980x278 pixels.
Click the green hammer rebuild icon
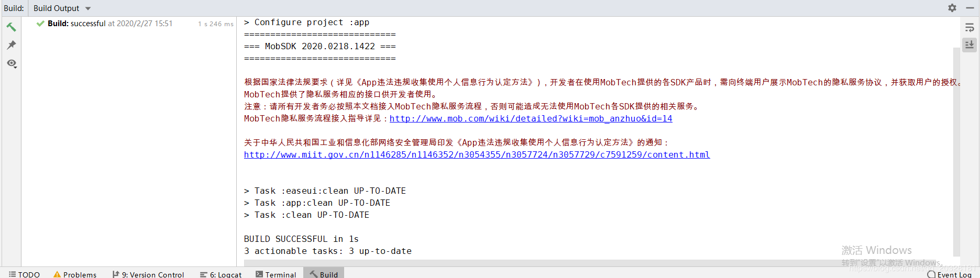pos(11,27)
